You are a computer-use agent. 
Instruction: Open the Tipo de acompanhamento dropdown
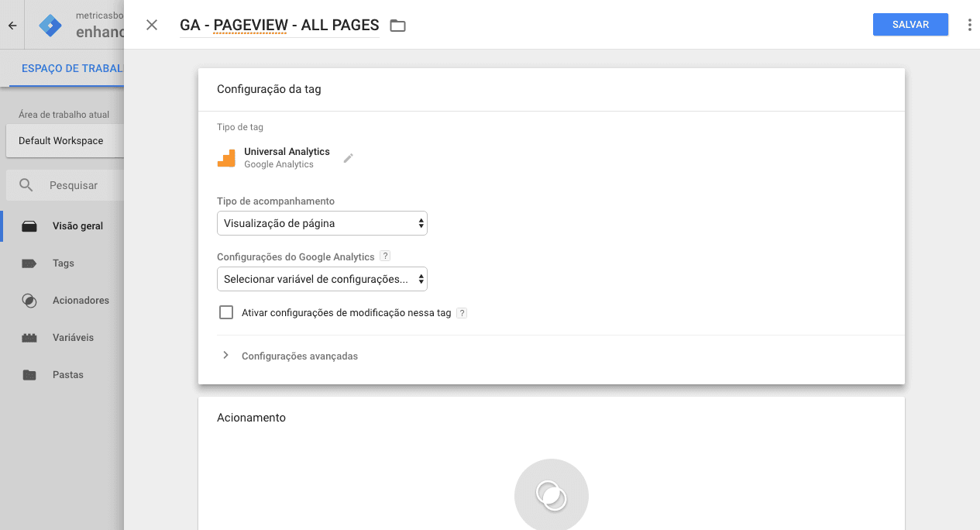click(322, 223)
